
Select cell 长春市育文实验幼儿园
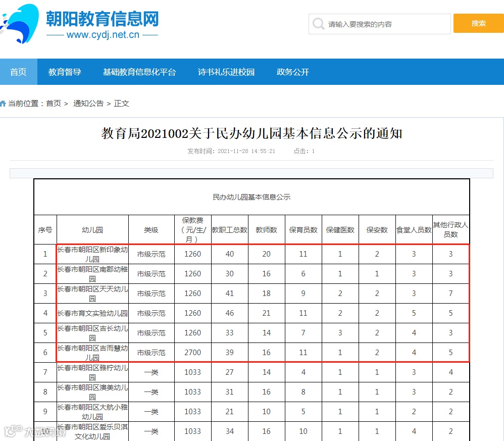point(92,313)
